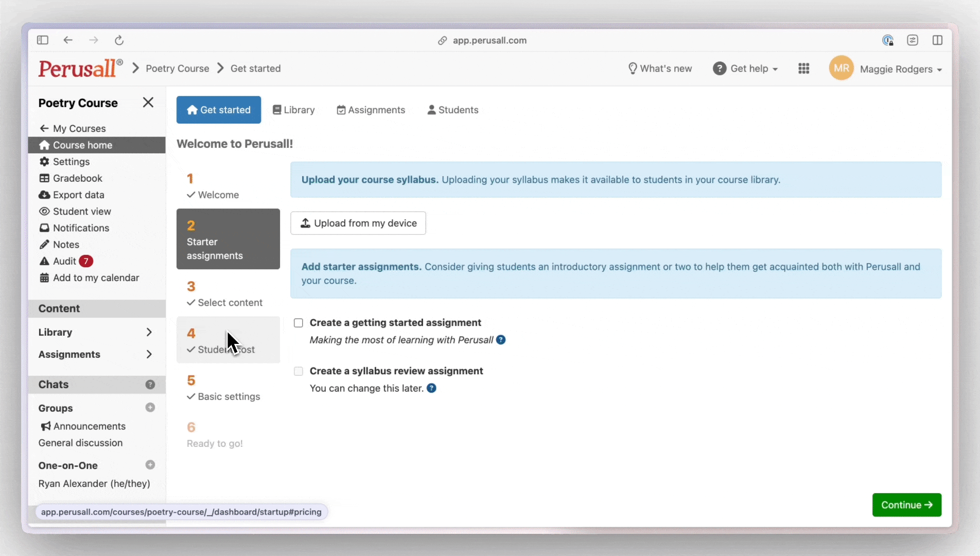The width and height of the screenshot is (980, 556).
Task: Close the Poetry Course sidebar panel
Action: (148, 102)
